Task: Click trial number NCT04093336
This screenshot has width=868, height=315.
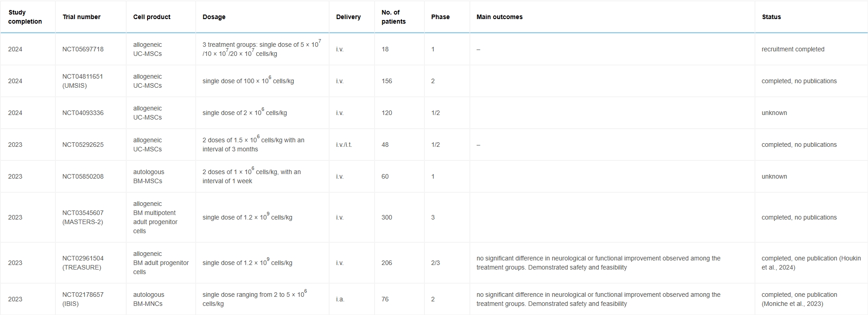Action: coord(83,113)
